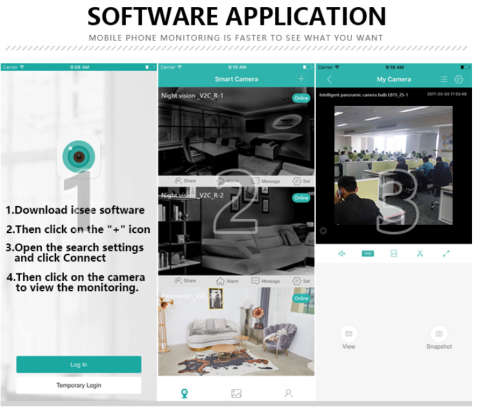Select the album picture bottom tab

pos(236,393)
